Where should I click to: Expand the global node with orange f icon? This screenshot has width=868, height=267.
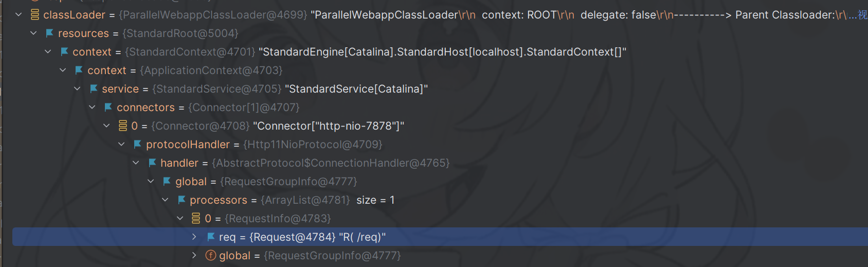(194, 256)
